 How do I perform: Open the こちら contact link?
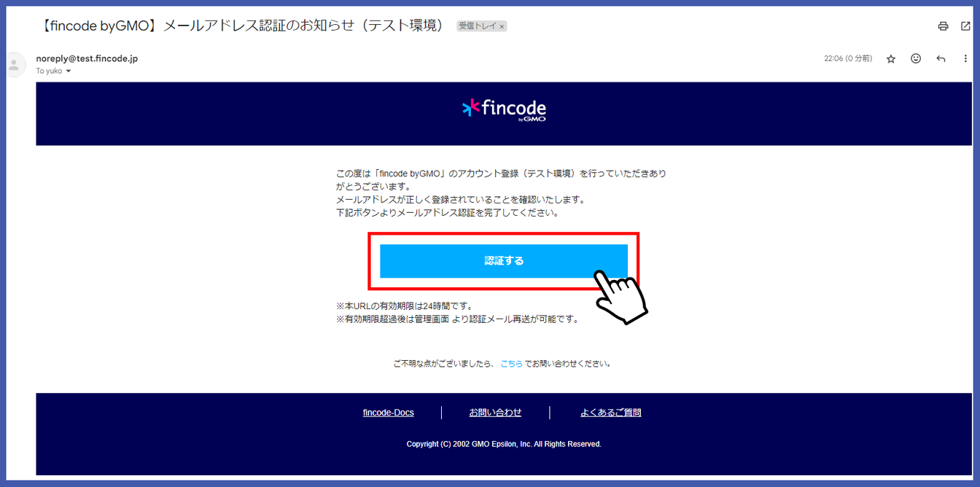click(511, 363)
